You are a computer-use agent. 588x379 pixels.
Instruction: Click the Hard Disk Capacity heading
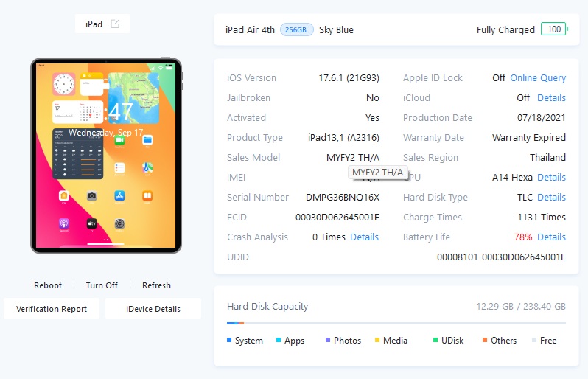click(267, 306)
